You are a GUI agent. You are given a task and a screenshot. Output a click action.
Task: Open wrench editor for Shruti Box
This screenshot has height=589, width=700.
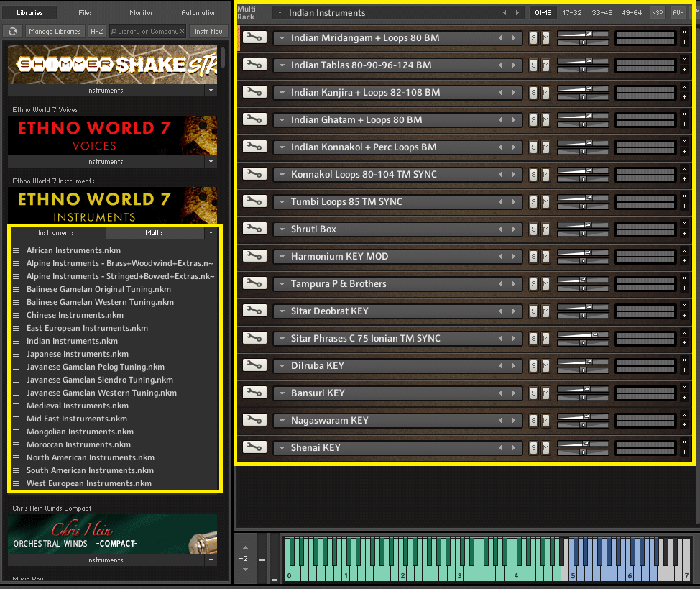(x=254, y=229)
